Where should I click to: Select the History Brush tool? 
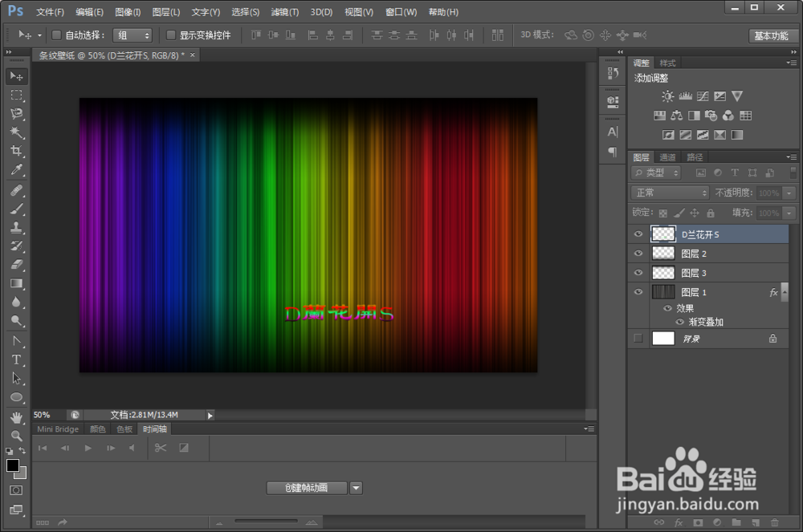(x=16, y=246)
